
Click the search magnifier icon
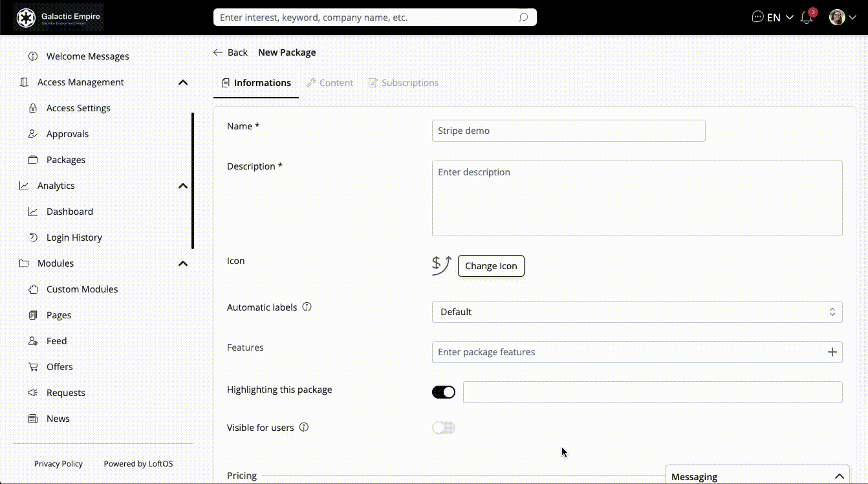[523, 17]
